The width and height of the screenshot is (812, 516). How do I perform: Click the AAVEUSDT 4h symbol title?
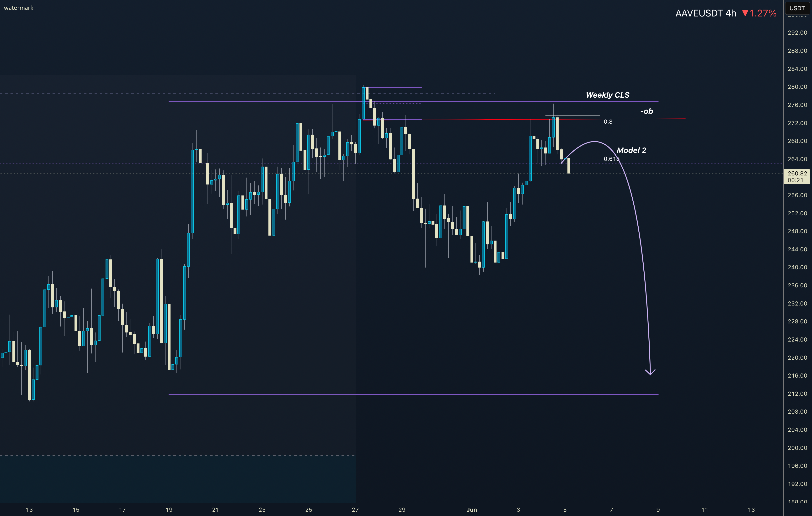pos(706,13)
